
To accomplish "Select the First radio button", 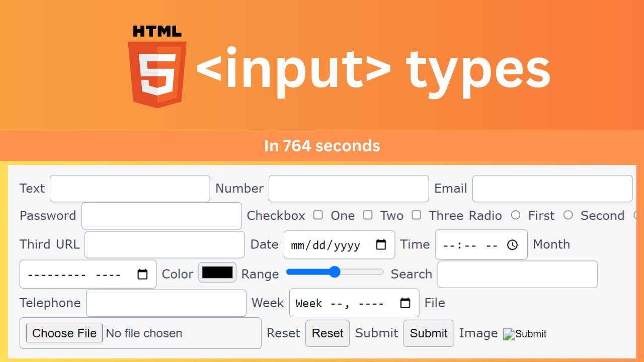I will tap(515, 215).
